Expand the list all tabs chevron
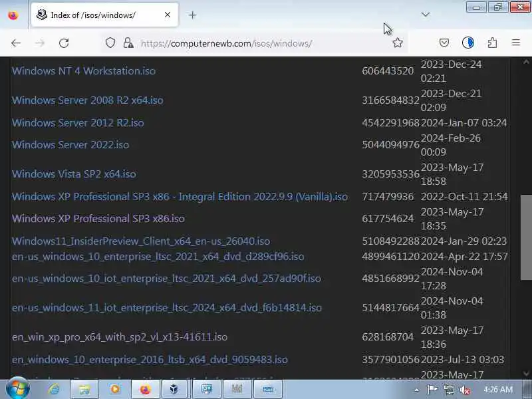 [426, 15]
